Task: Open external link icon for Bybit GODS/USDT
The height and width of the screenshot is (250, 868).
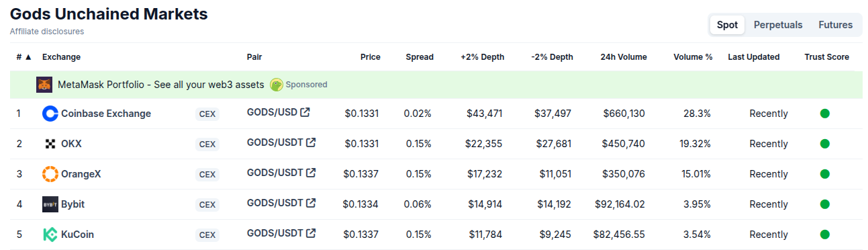Action: (311, 203)
